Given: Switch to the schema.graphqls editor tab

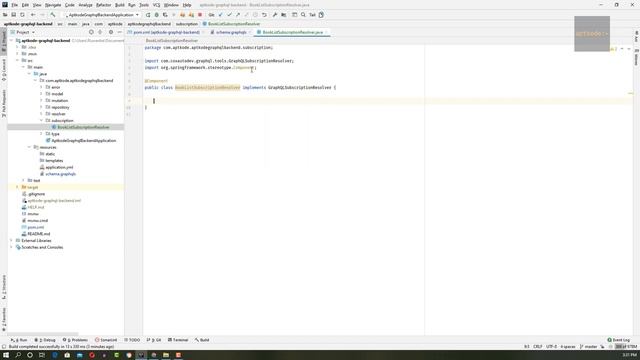Looking at the screenshot, I should click(231, 32).
